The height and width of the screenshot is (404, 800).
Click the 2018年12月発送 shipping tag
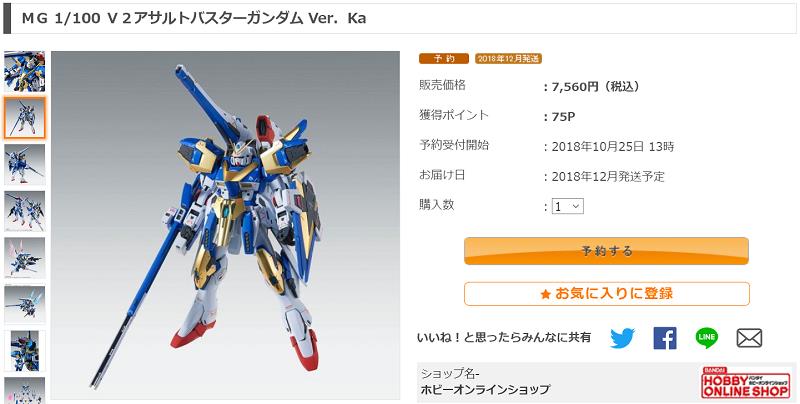[508, 59]
